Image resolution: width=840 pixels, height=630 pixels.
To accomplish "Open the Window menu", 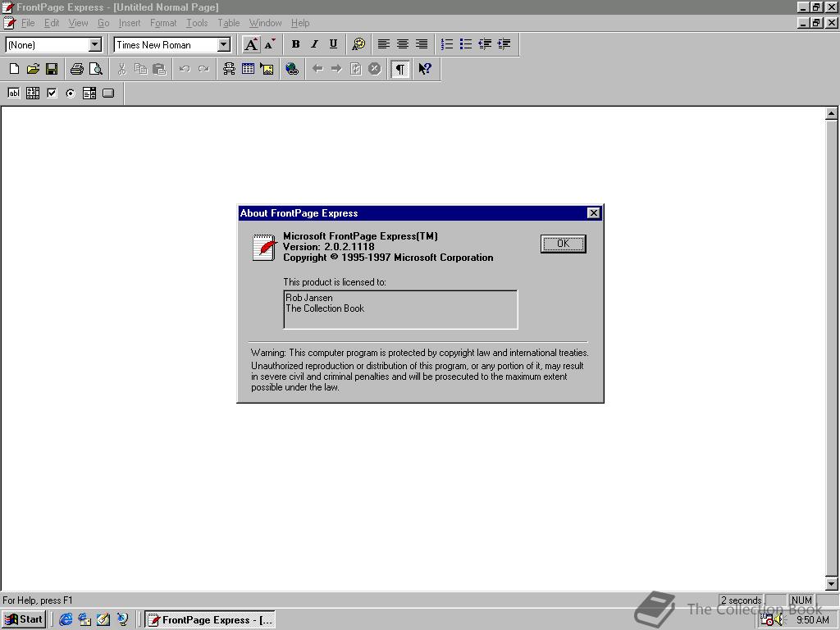I will (x=265, y=23).
